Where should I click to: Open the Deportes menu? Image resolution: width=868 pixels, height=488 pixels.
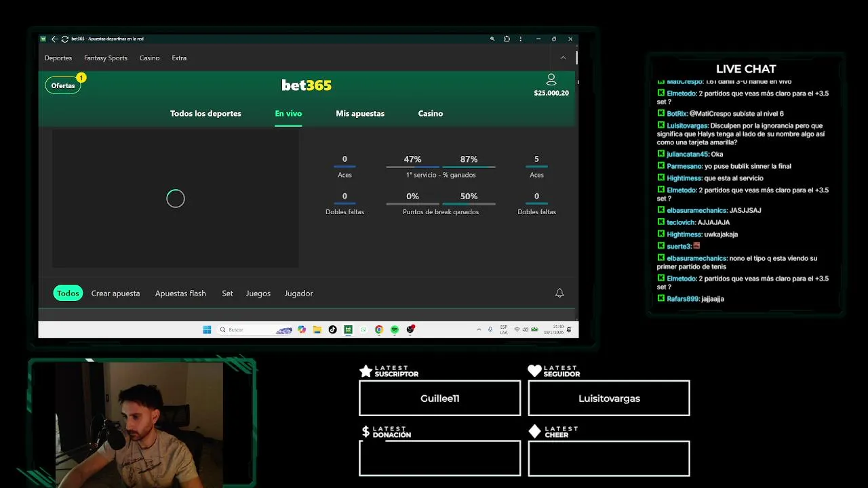pyautogui.click(x=58, y=58)
